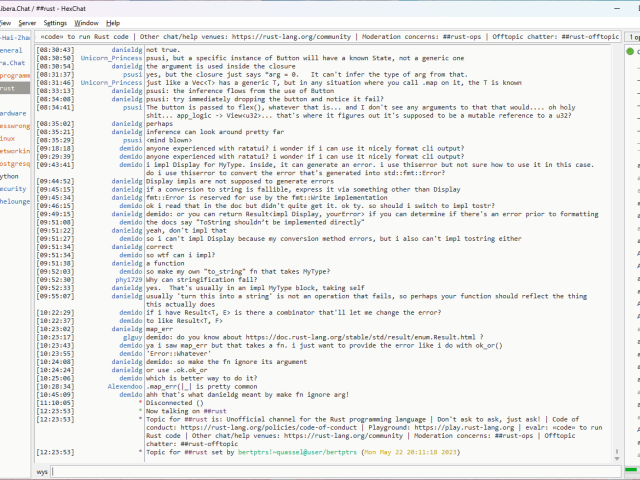Open the Server menu
The width and height of the screenshot is (640, 480).
(27, 22)
